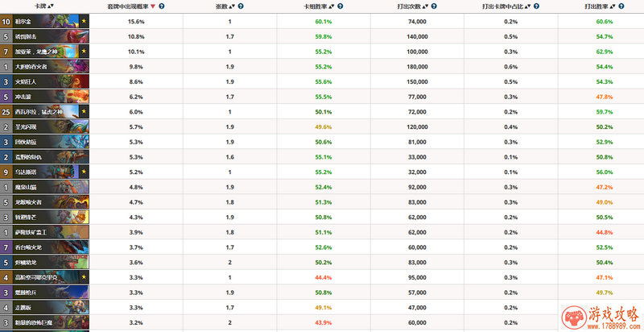Screen dimensions: 644x332
Task: Click legendary star on 乌达斯塔 card
Action: tap(84, 172)
